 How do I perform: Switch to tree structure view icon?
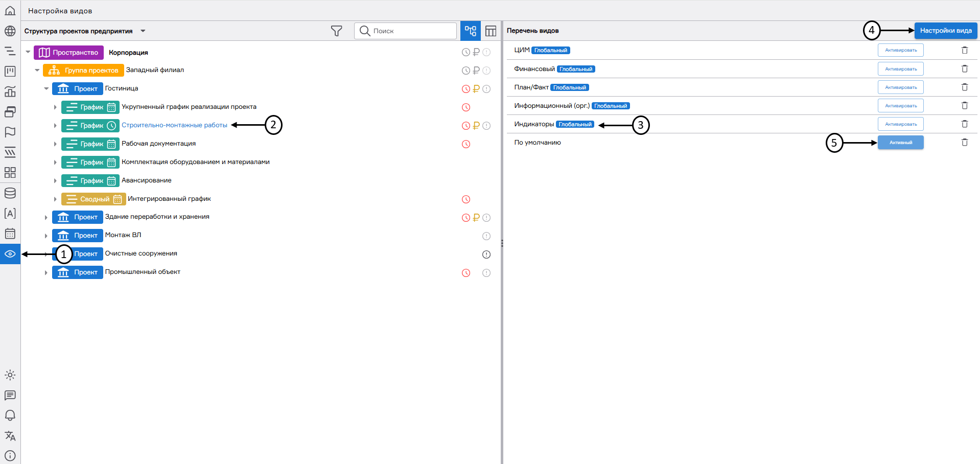tap(470, 31)
